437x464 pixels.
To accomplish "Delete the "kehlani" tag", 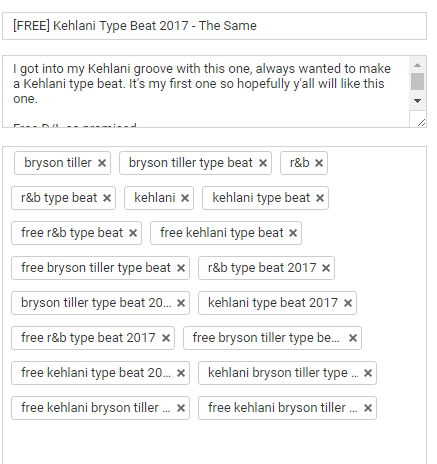I will (x=185, y=198).
